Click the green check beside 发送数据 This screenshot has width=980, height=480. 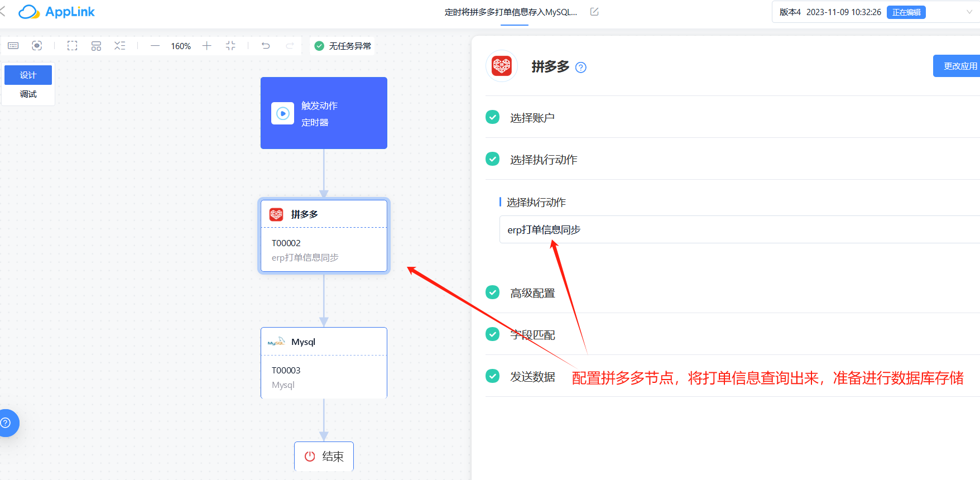(493, 376)
